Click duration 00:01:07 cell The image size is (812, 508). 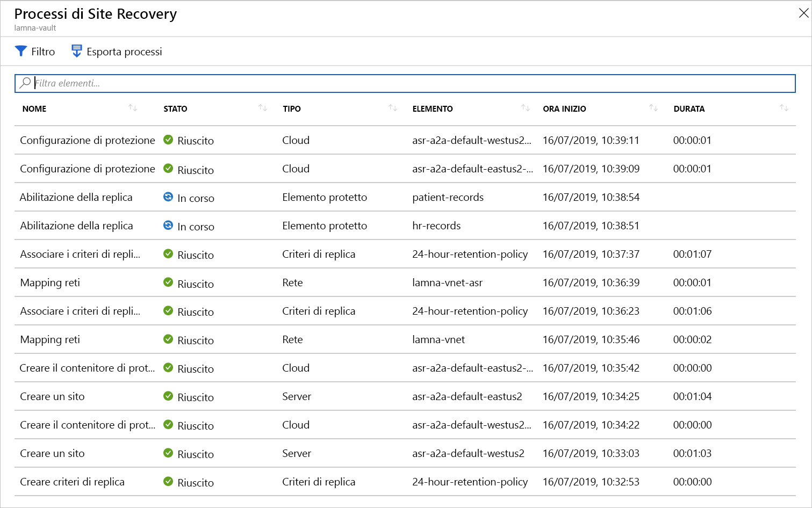coord(692,254)
